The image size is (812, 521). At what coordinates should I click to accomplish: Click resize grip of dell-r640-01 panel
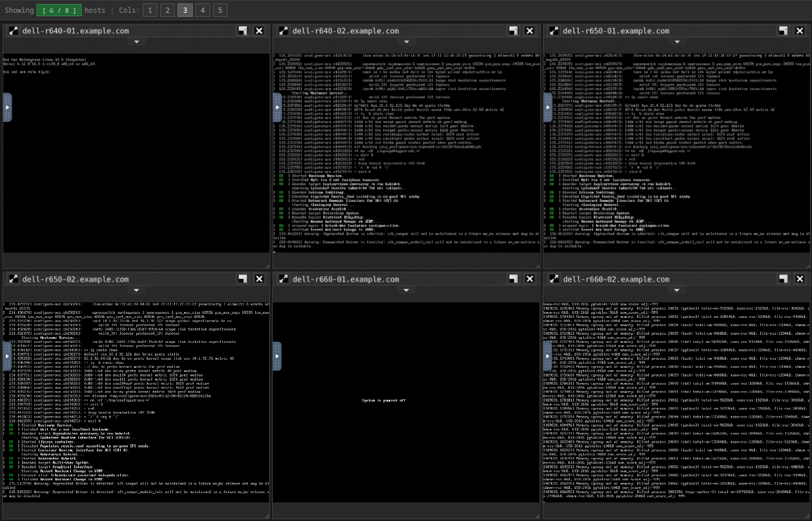click(268, 266)
